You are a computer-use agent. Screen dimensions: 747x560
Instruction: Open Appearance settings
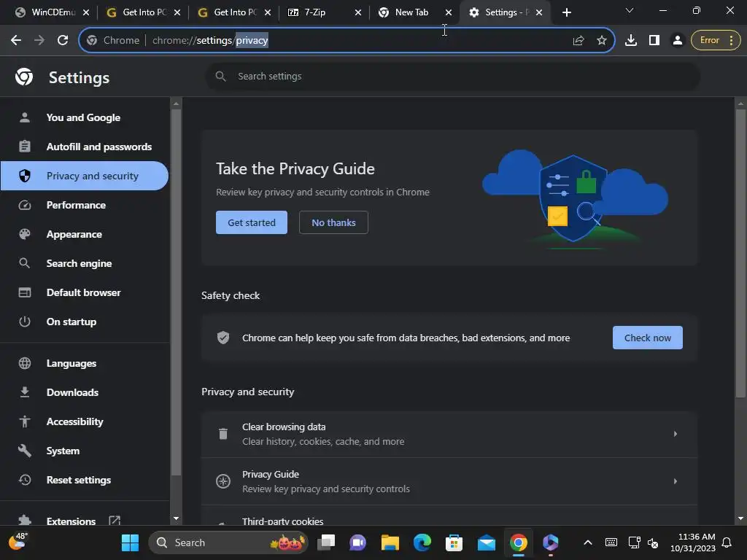tap(84, 234)
